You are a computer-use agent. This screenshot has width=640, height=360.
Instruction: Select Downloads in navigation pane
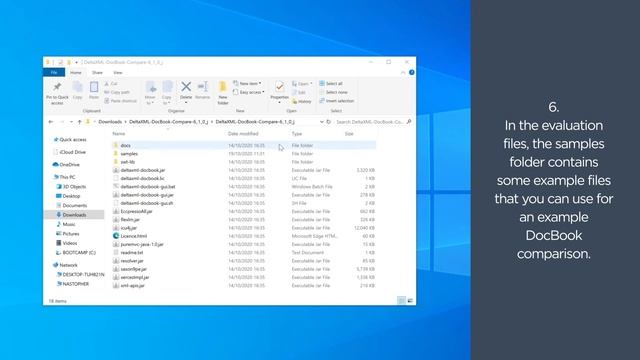(x=74, y=215)
